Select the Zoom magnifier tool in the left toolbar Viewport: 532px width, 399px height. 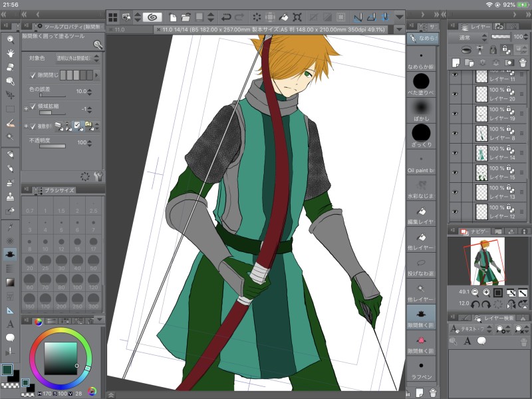coord(11,40)
